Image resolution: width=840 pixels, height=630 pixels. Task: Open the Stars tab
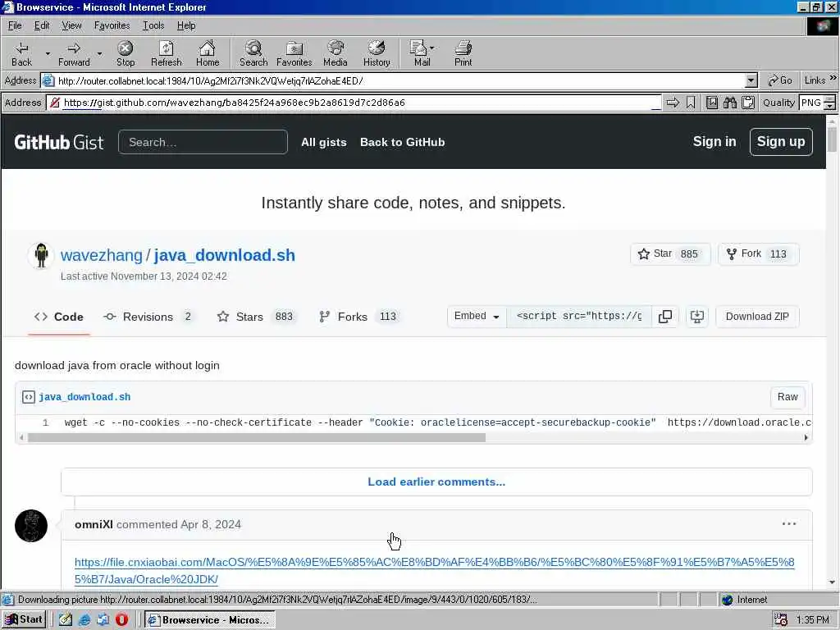point(256,317)
